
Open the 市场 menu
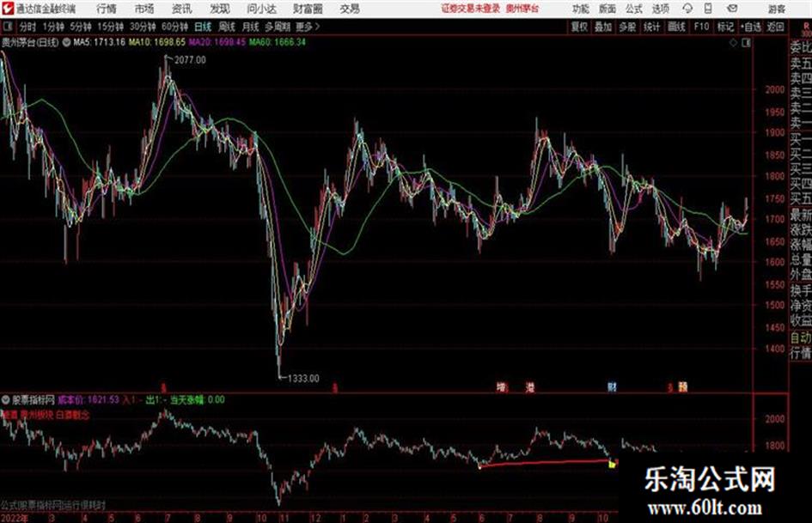pos(144,9)
